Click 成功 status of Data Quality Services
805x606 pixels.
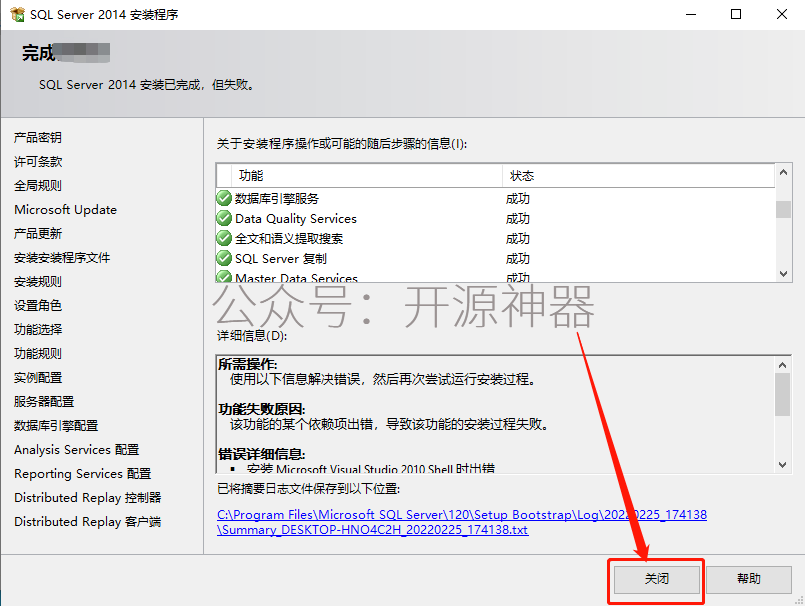pyautogui.click(x=518, y=218)
